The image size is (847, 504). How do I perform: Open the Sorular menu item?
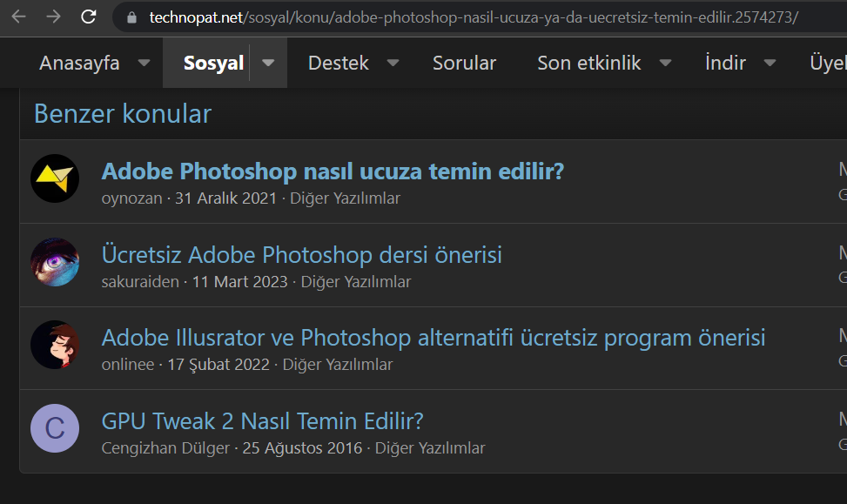[464, 63]
